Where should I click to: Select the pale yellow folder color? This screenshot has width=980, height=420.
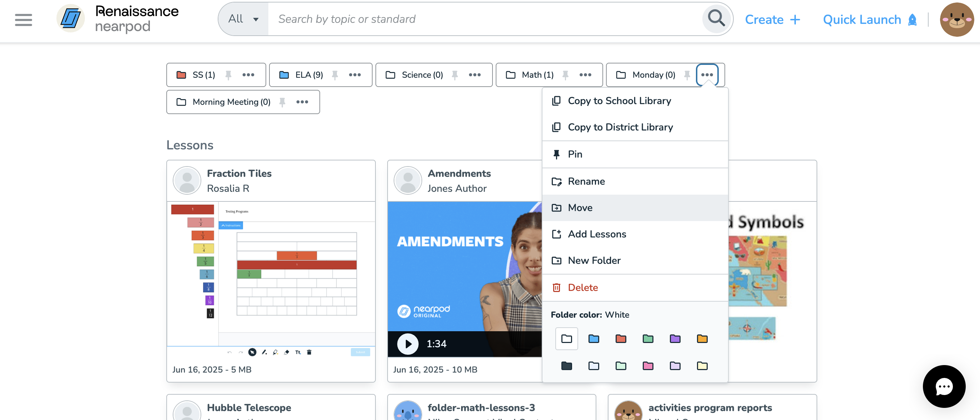(702, 366)
